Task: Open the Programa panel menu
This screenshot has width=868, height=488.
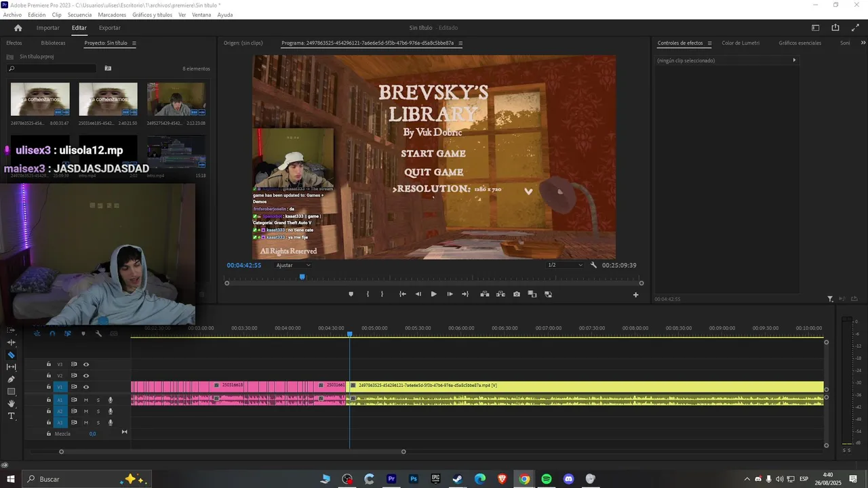Action: pyautogui.click(x=460, y=43)
